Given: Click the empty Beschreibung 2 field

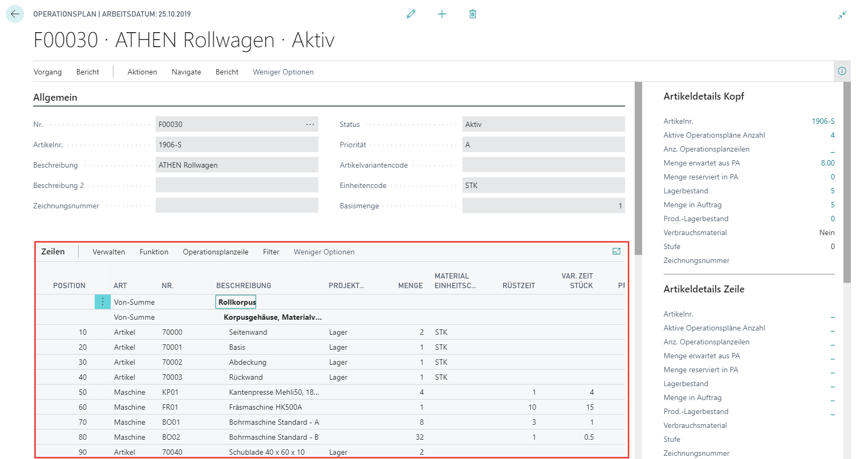Looking at the screenshot, I should (x=237, y=185).
